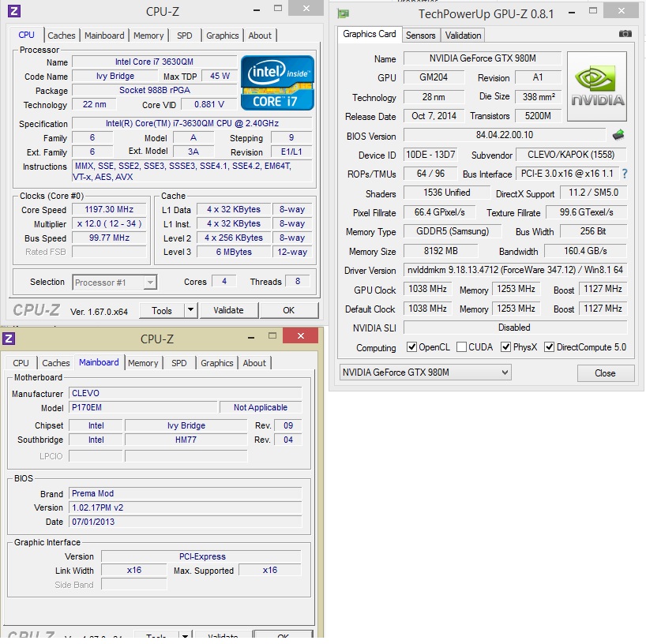Click the Close button in GPU-Z
Viewport: 646px width, 644px height.
click(x=605, y=373)
